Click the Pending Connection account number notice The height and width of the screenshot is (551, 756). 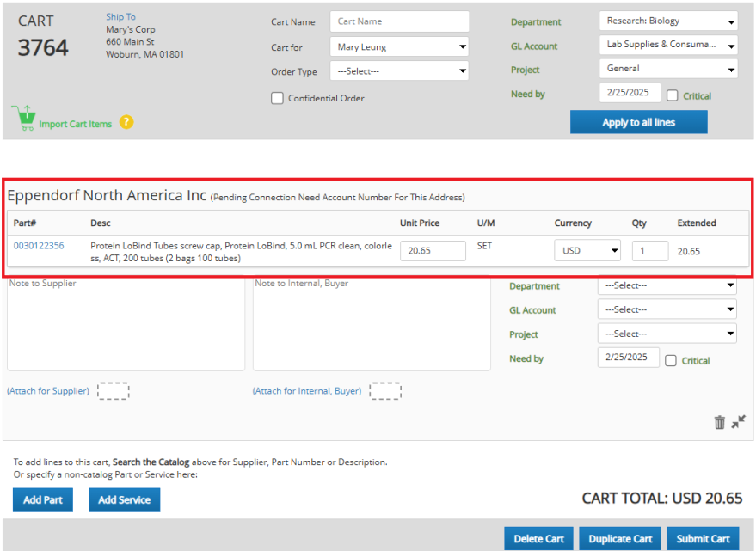337,197
